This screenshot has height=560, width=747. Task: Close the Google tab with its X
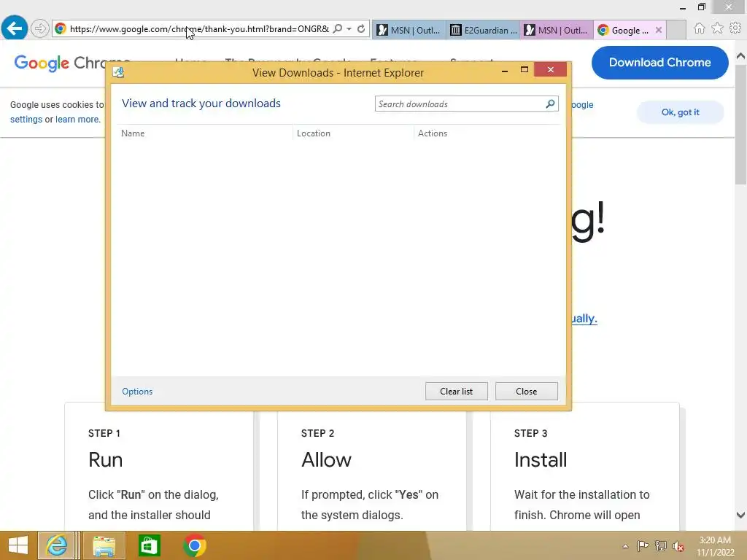pos(659,30)
